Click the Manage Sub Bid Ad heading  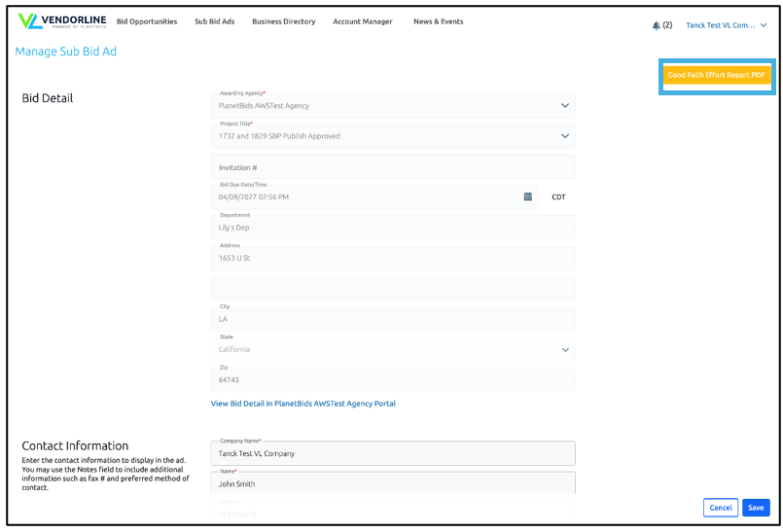(x=65, y=52)
